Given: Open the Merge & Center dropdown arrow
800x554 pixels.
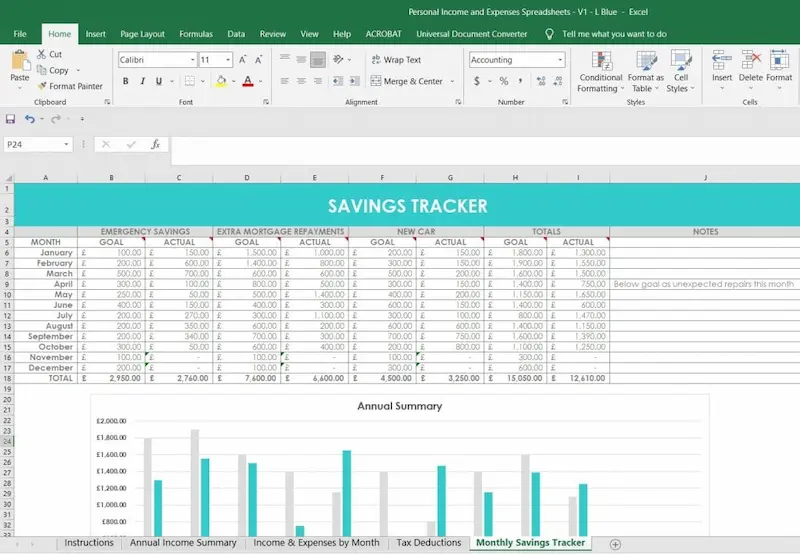Looking at the screenshot, I should coord(452,81).
